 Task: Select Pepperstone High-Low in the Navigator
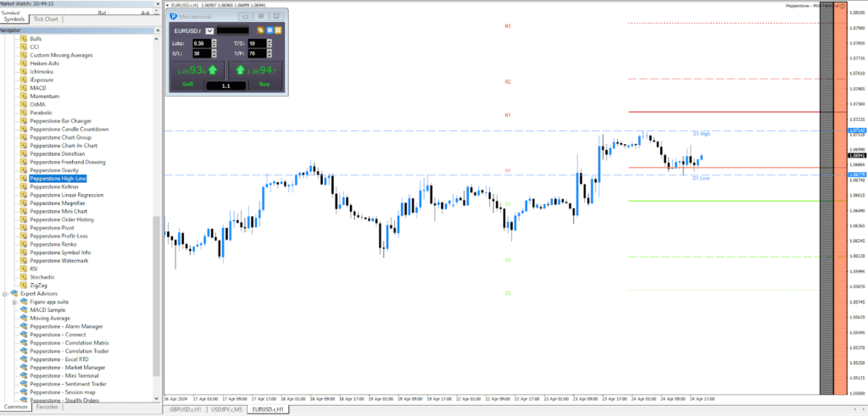coord(58,179)
